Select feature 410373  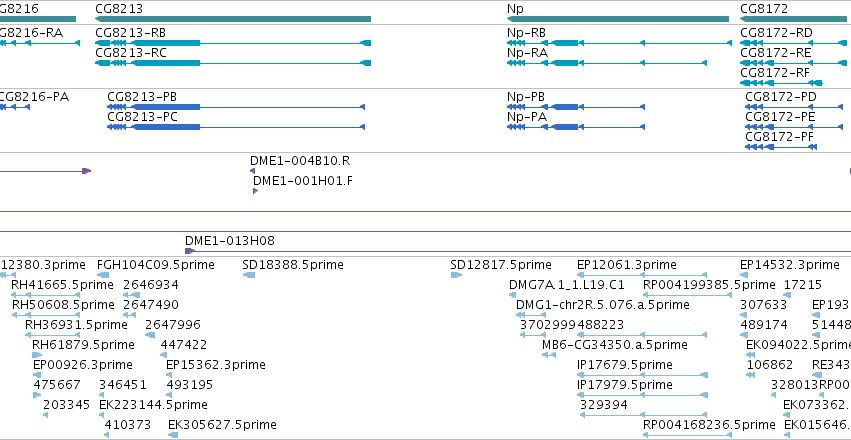(107, 435)
